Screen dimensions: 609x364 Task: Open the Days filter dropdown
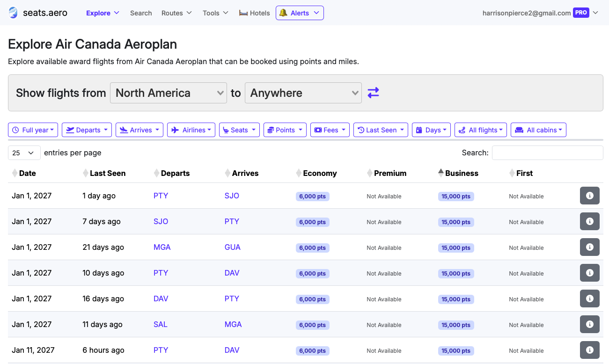tap(431, 130)
